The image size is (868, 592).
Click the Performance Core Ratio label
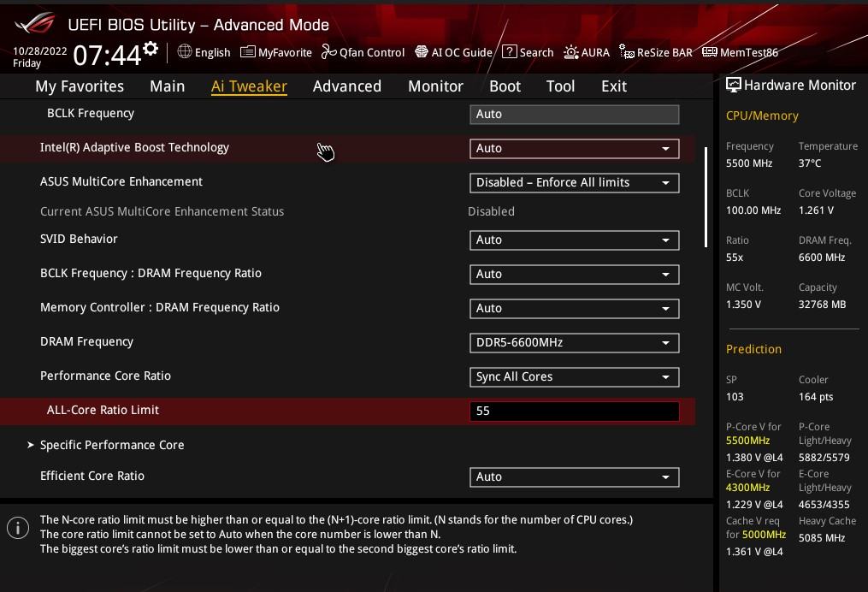[x=105, y=376]
